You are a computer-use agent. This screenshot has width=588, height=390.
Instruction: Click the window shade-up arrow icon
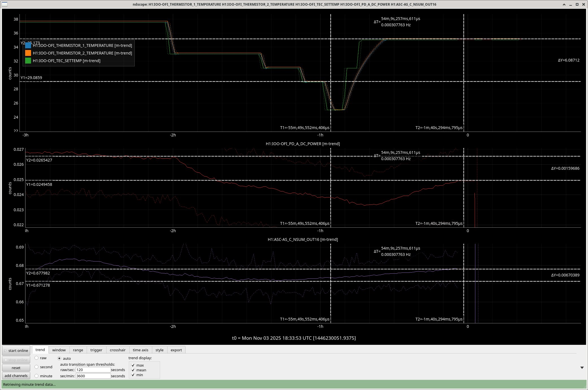pos(564,4)
